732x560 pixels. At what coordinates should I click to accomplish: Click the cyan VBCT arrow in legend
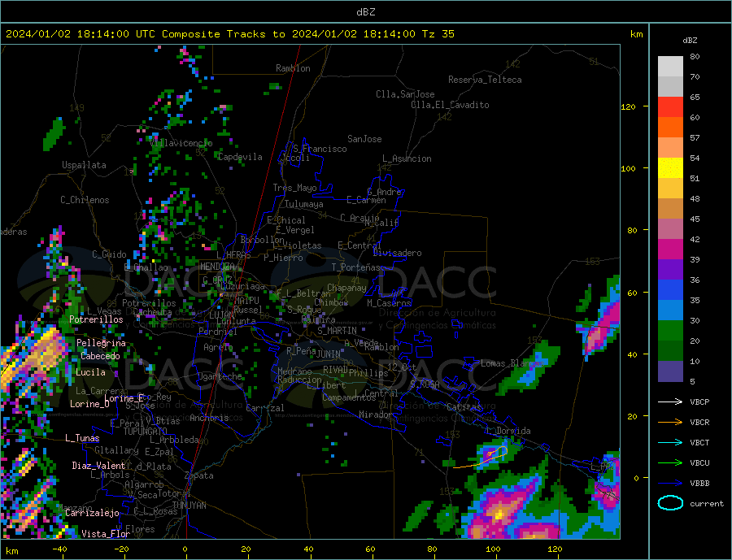[670, 442]
